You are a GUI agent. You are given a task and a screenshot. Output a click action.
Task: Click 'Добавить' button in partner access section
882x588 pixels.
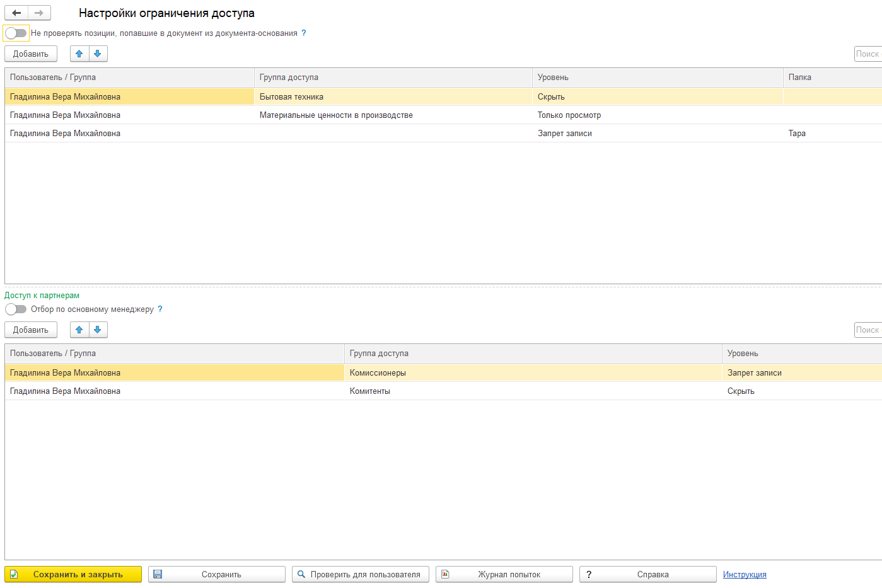click(x=31, y=330)
